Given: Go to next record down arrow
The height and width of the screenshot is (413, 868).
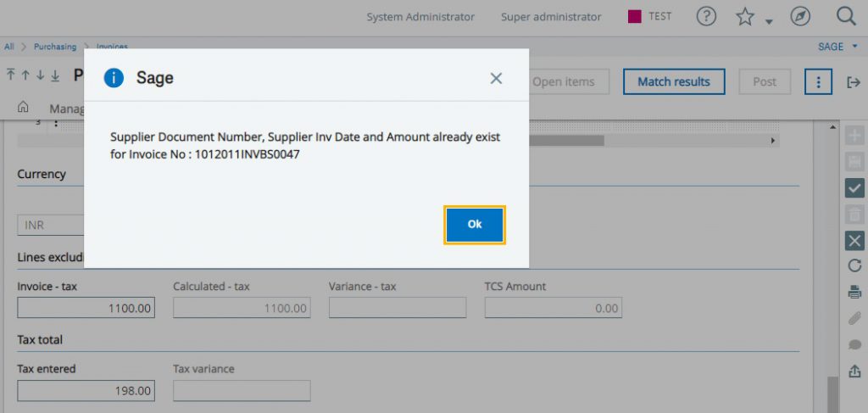Looking at the screenshot, I should tap(40, 75).
